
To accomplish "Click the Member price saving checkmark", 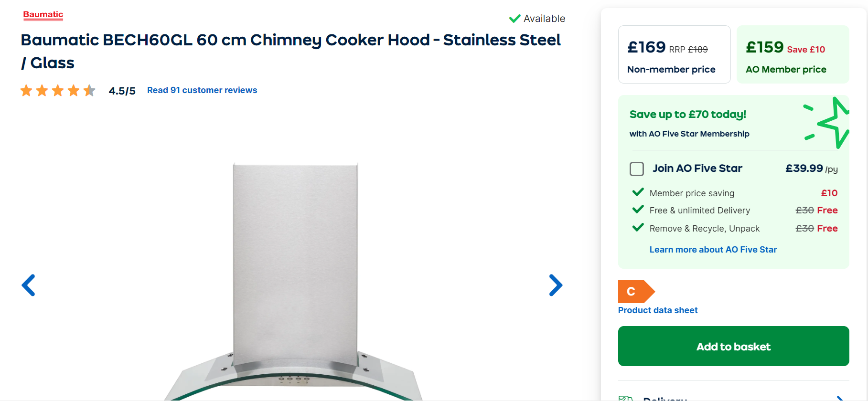I will tap(638, 192).
